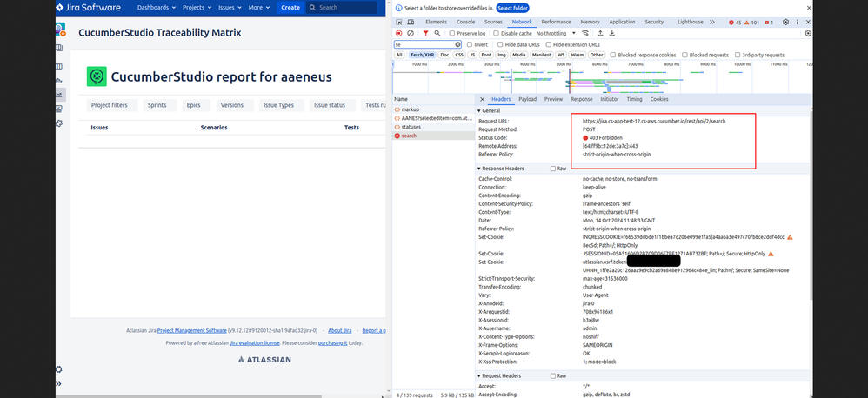The image size is (868, 398).
Task: Open the Timing tab
Action: 634,99
